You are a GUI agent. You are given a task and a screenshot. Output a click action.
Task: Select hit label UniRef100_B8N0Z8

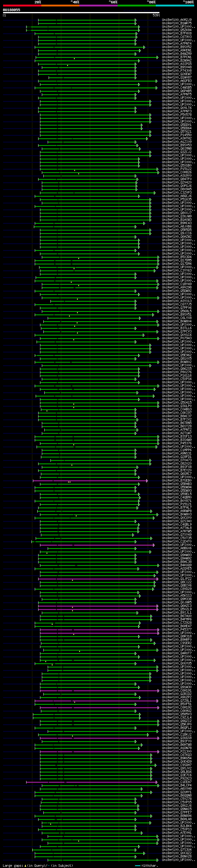coord(177,857)
